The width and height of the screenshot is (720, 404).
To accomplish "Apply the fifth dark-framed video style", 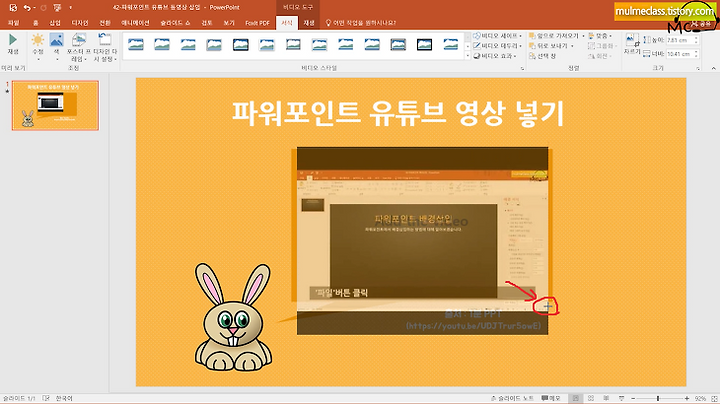I will tap(241, 45).
